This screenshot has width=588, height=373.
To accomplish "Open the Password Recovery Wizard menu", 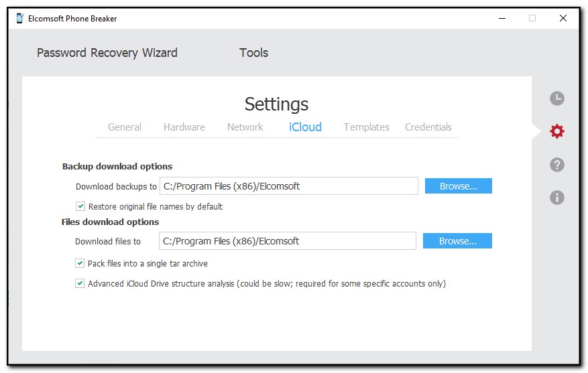I will point(107,53).
